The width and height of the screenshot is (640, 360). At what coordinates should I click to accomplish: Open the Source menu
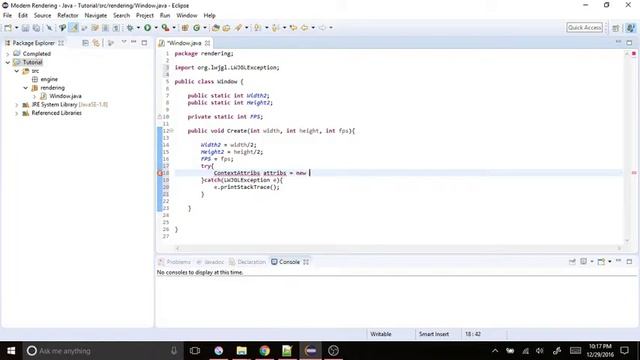pyautogui.click(x=42, y=16)
